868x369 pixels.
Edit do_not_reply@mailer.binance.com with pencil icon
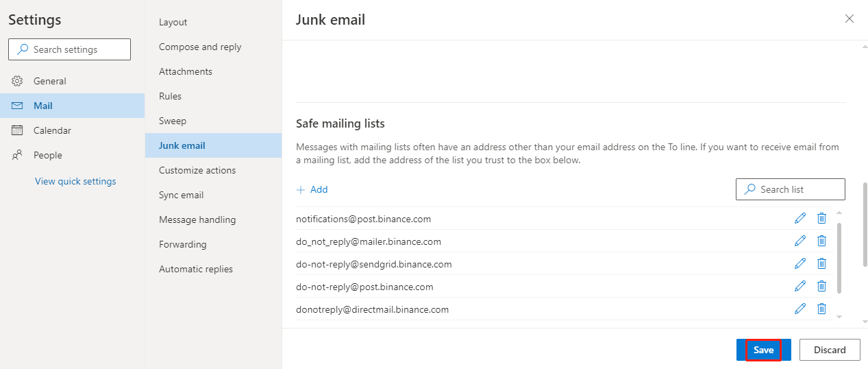(799, 241)
